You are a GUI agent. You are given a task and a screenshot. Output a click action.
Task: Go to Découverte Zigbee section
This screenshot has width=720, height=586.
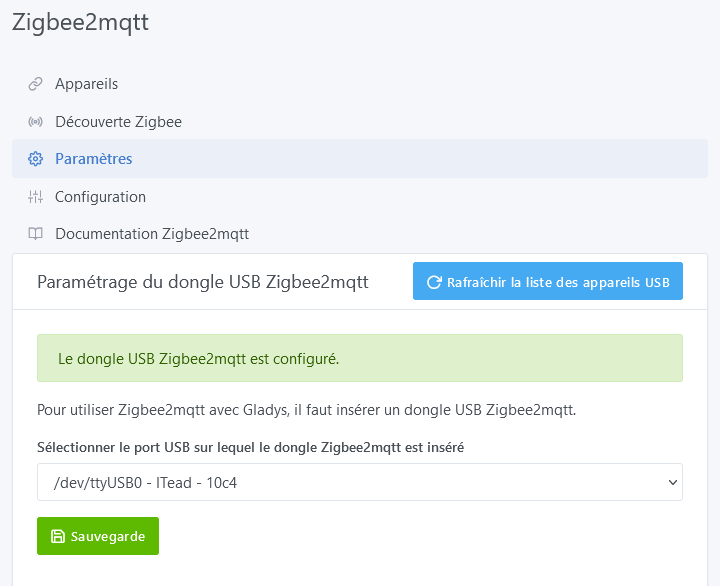[x=360, y=122]
